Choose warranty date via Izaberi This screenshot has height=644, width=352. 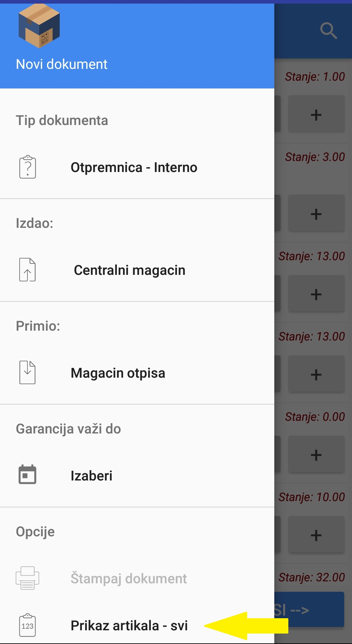point(91,476)
